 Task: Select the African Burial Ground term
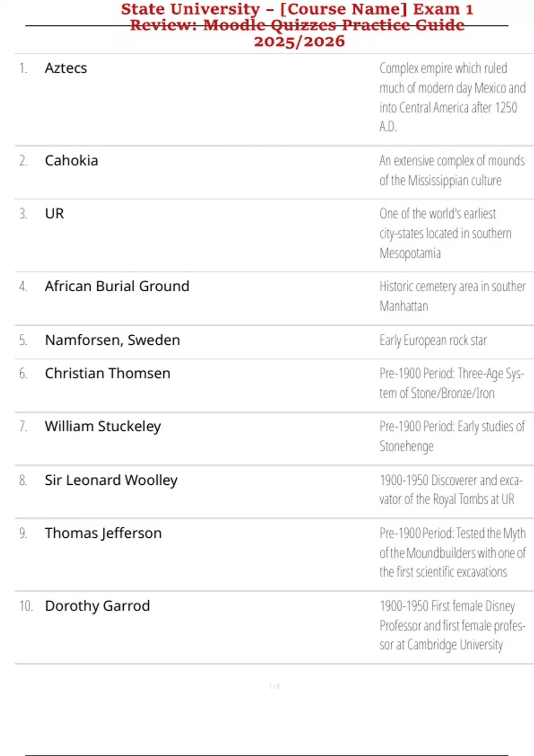117,286
